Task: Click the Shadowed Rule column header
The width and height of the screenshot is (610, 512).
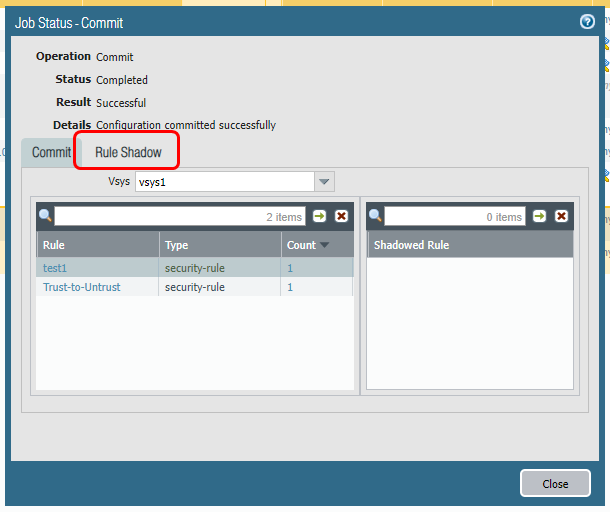Action: (x=470, y=245)
